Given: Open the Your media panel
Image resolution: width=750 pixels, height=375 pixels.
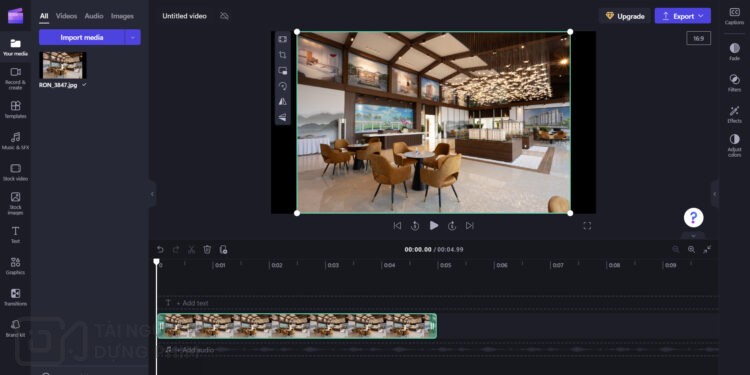Looking at the screenshot, I should tap(15, 47).
